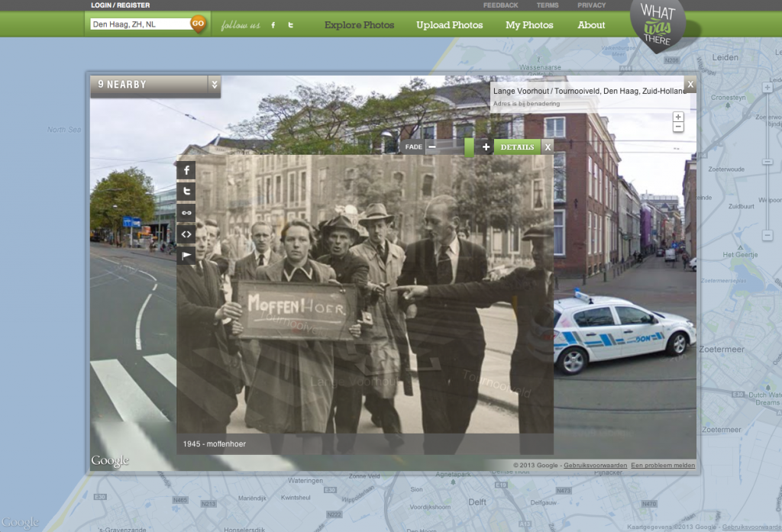The width and height of the screenshot is (782, 532).
Task: Open the FEEDBACK link
Action: (500, 5)
